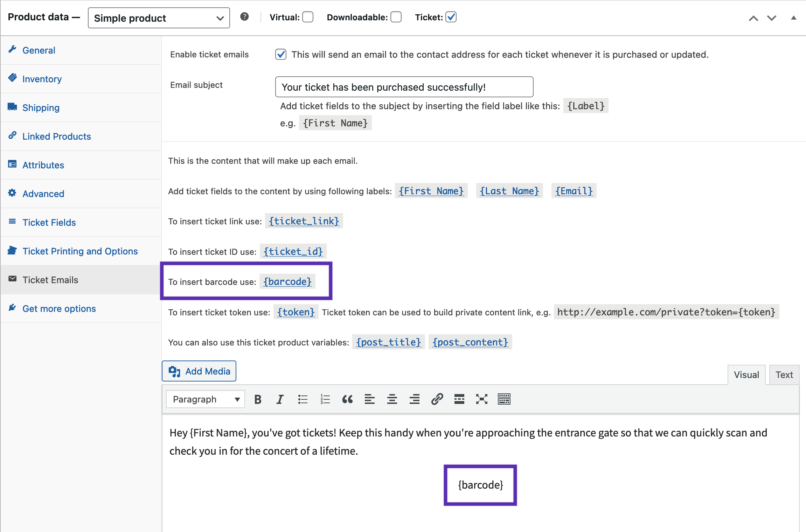806x532 pixels.
Task: Add a blockquote
Action: (347, 399)
